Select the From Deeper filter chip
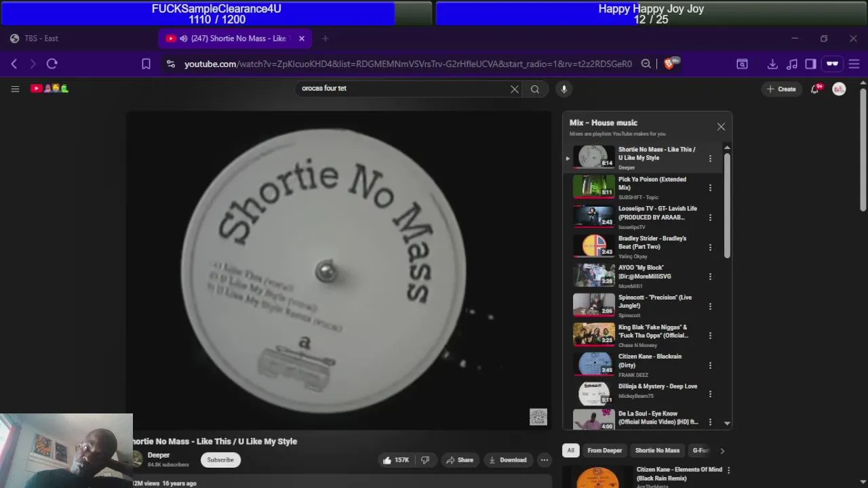Screen dimensions: 868x488 click(604, 451)
